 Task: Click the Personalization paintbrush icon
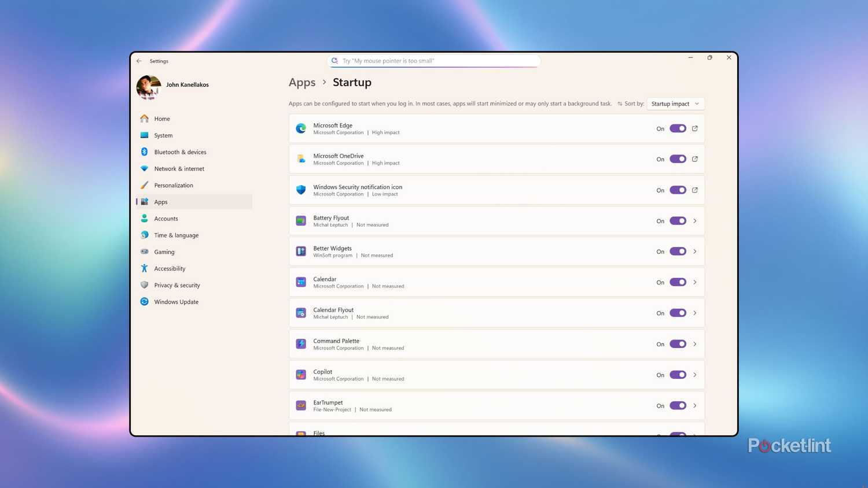pos(144,185)
